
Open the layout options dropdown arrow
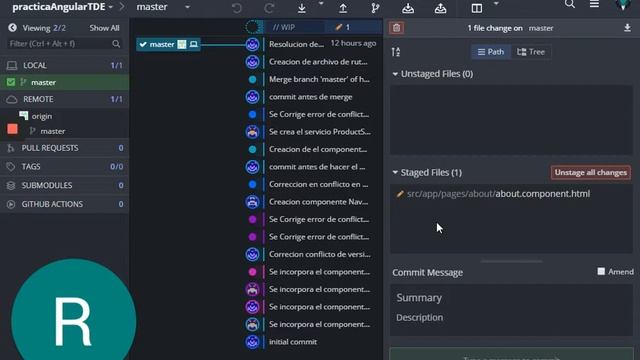click(496, 4)
